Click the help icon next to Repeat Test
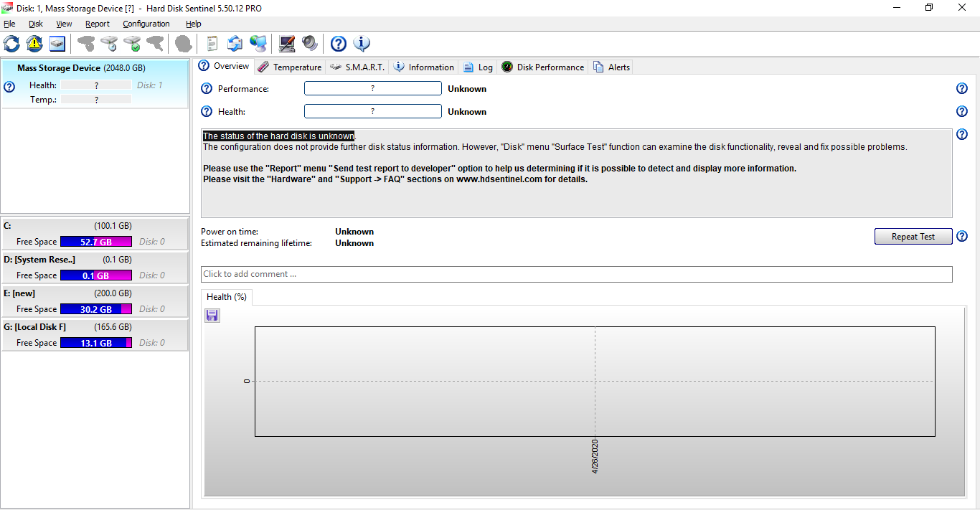Image resolution: width=980 pixels, height=510 pixels. pos(962,237)
